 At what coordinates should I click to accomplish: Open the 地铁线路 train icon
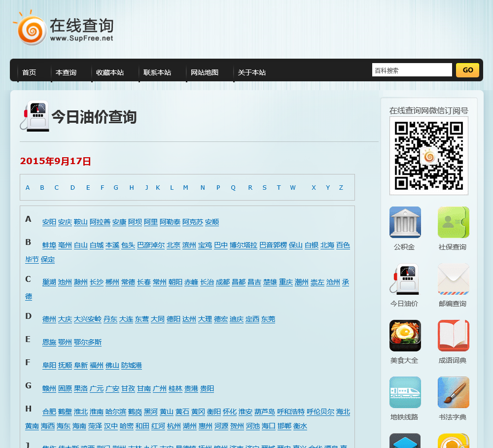point(405,392)
